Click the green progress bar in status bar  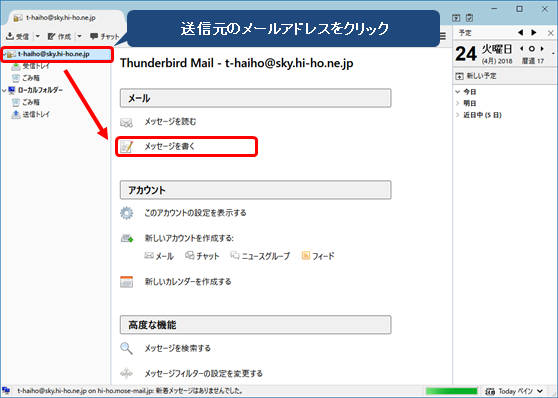[451, 391]
